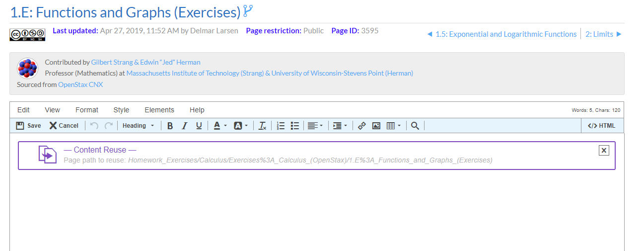Click the redo arrow icon
This screenshot has height=251, width=644.
(x=108, y=126)
